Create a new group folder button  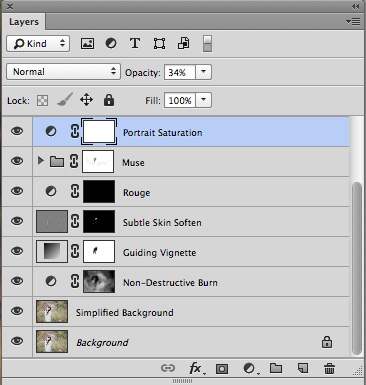click(276, 368)
